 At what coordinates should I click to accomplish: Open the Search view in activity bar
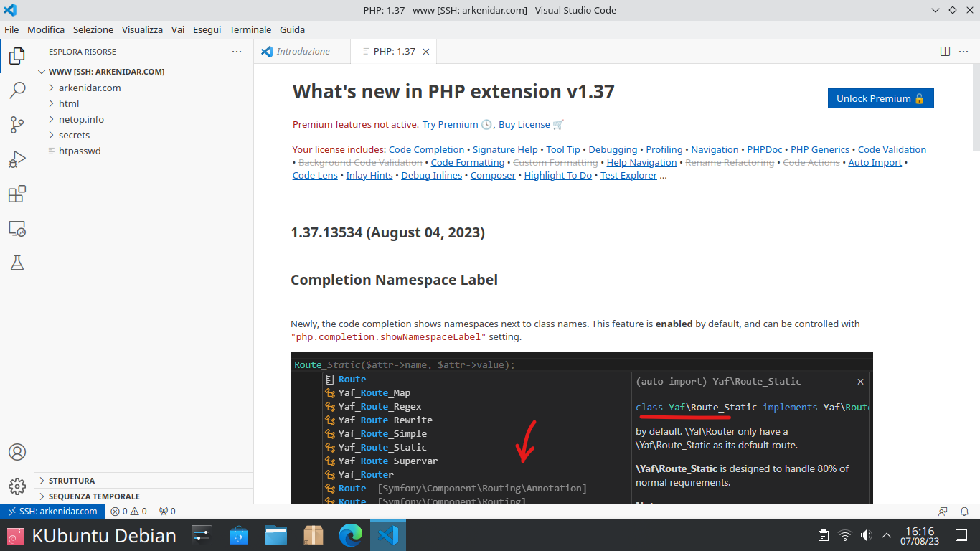(17, 90)
